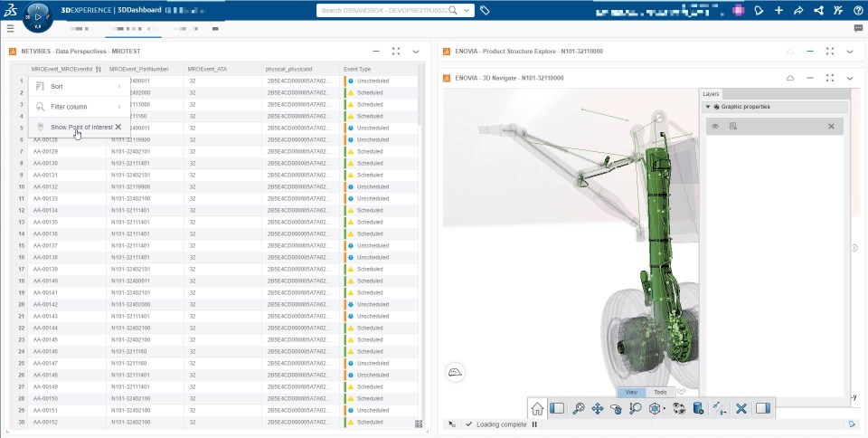Click grid options icon below table
The width and height of the screenshot is (868, 438).
(419, 424)
